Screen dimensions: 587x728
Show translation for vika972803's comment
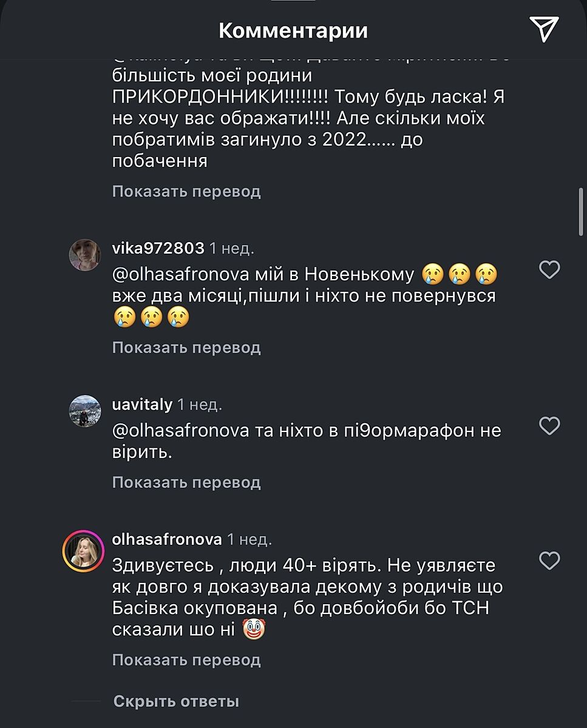coord(186,348)
